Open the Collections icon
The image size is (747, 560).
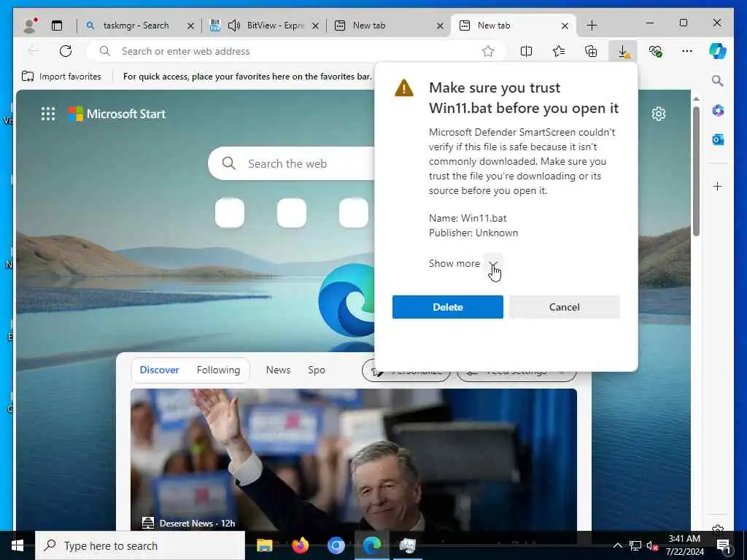pos(591,51)
